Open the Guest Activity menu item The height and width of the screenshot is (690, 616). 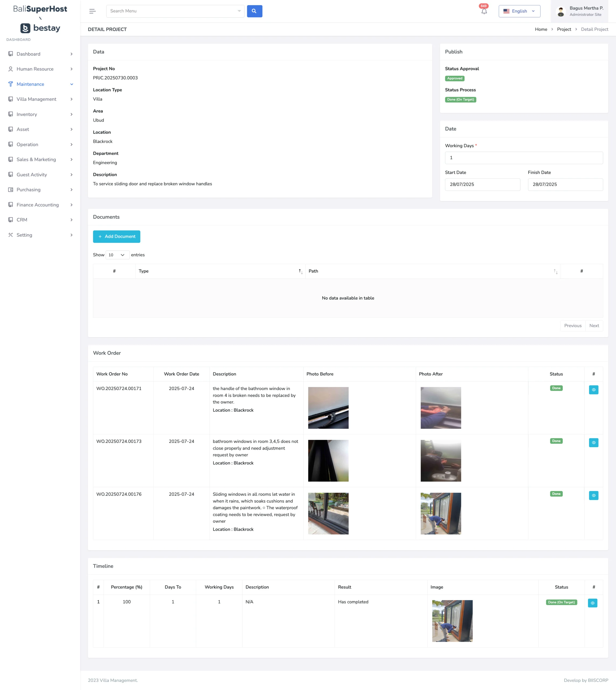point(40,175)
